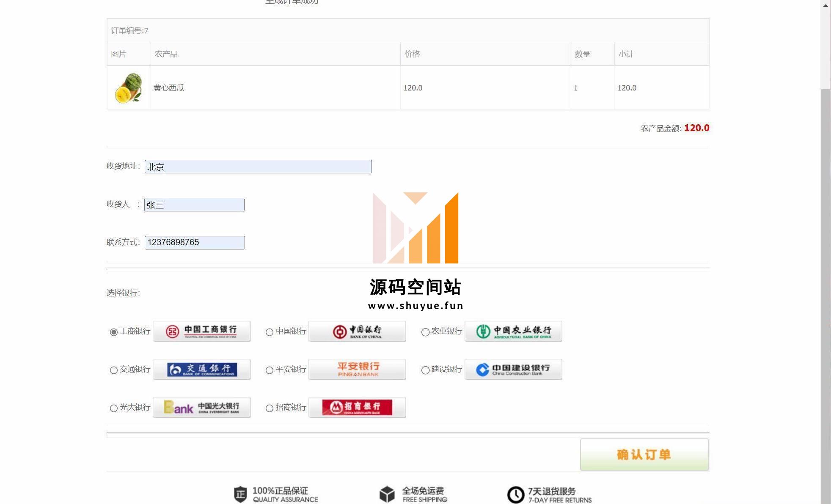The image size is (831, 504).
Task: Click the Bank of Communications logo
Action: 201,369
